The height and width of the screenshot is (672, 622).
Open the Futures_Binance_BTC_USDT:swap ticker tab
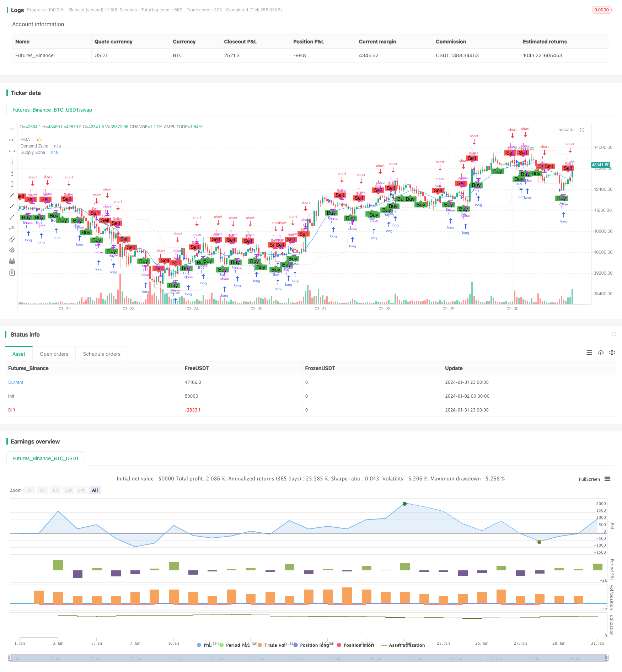[x=52, y=110]
